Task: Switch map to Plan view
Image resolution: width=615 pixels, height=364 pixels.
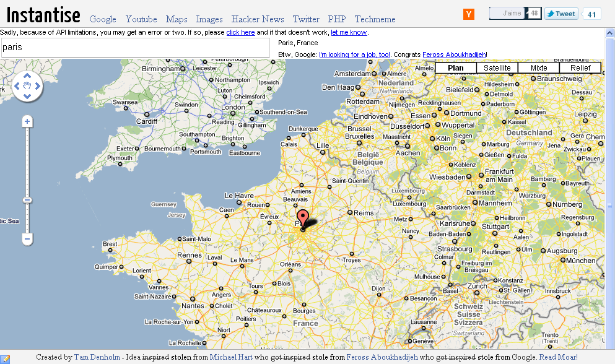Action: (x=456, y=68)
